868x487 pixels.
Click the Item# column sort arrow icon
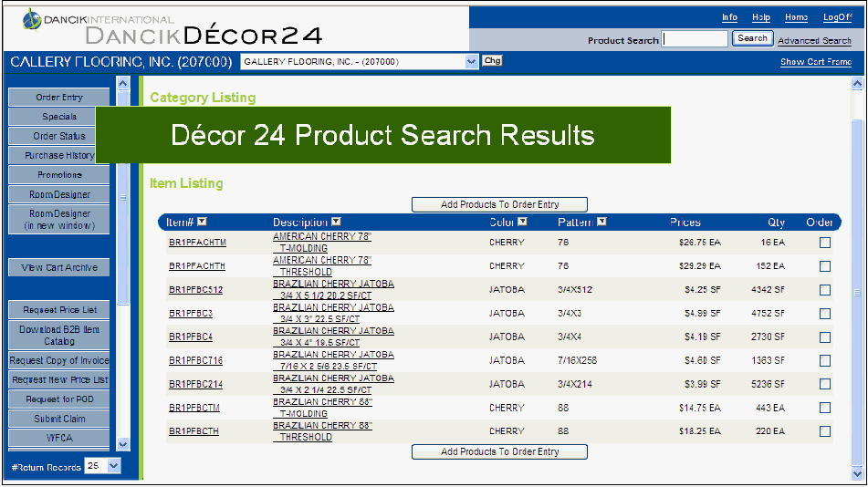point(202,222)
